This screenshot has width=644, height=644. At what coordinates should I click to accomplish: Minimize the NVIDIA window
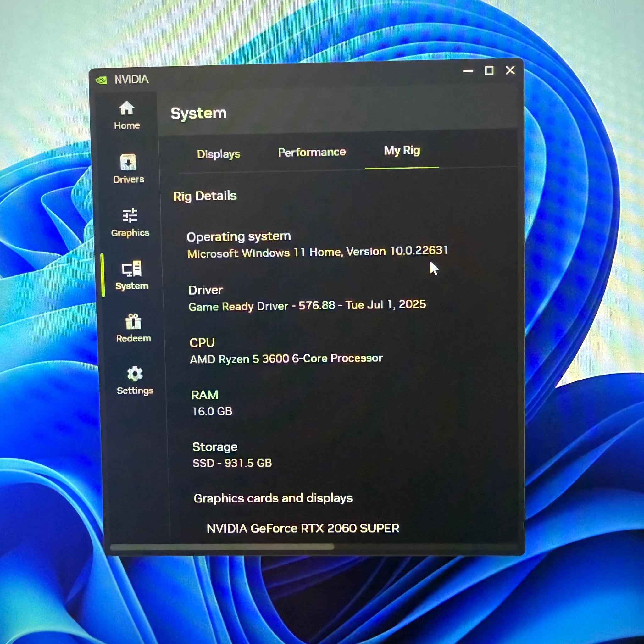468,71
